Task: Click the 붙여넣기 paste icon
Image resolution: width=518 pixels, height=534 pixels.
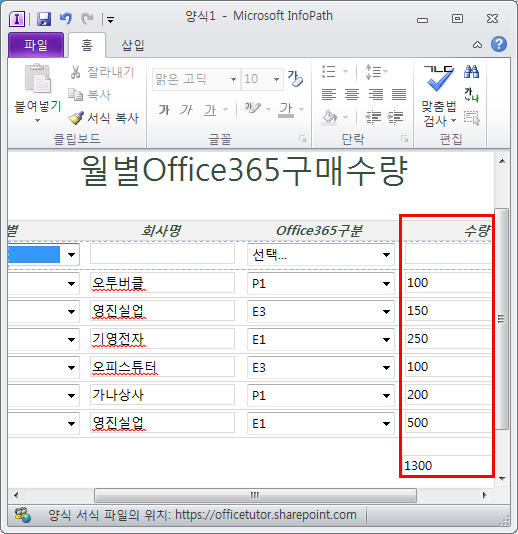Action: 38,79
